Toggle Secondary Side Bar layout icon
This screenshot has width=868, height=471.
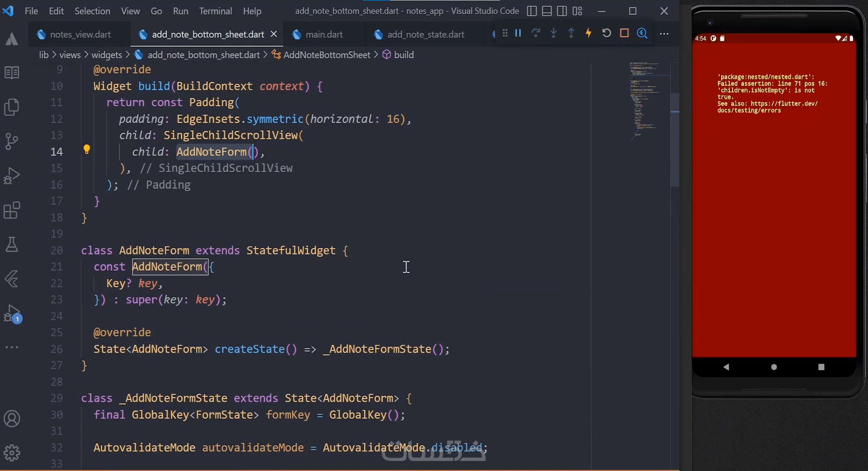[562, 11]
